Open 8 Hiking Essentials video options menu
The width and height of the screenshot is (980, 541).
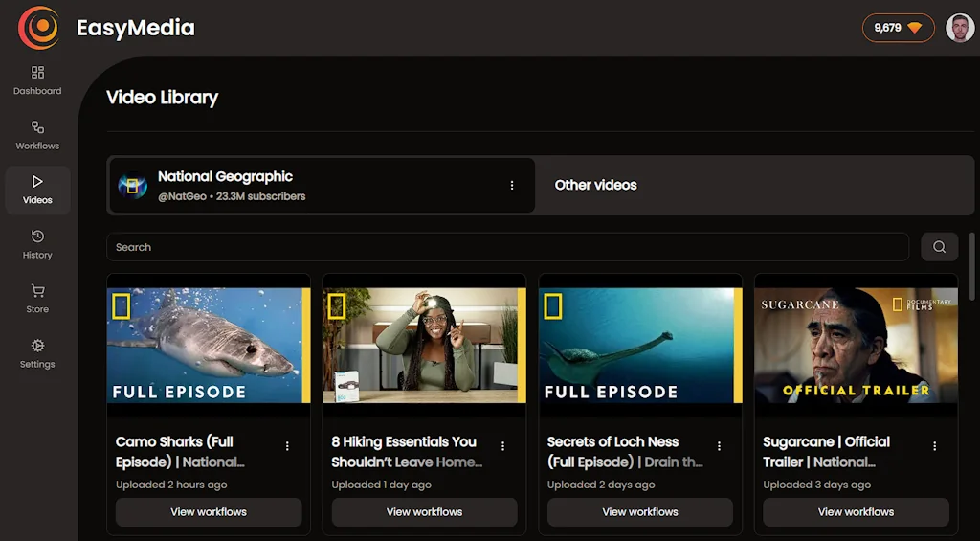[503, 446]
